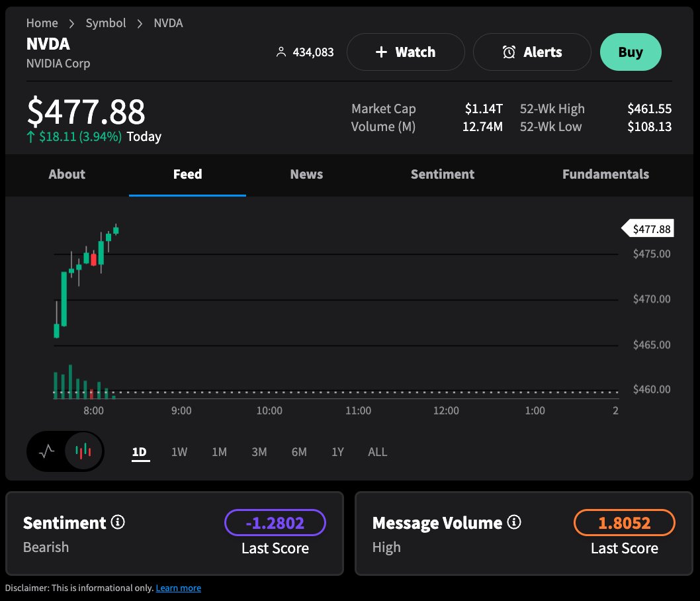Click the 1.8052 message volume score pill

[625, 522]
